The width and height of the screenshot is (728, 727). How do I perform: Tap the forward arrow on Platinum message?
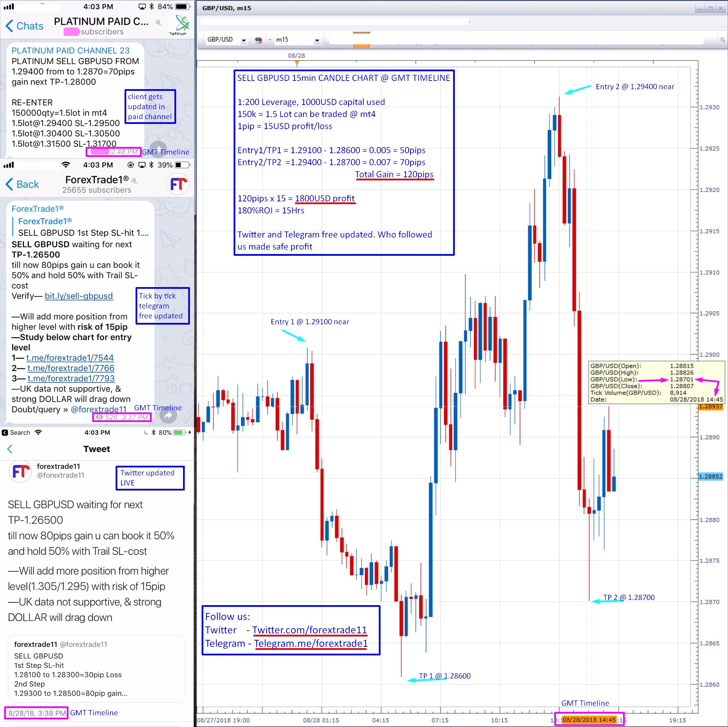[x=158, y=149]
